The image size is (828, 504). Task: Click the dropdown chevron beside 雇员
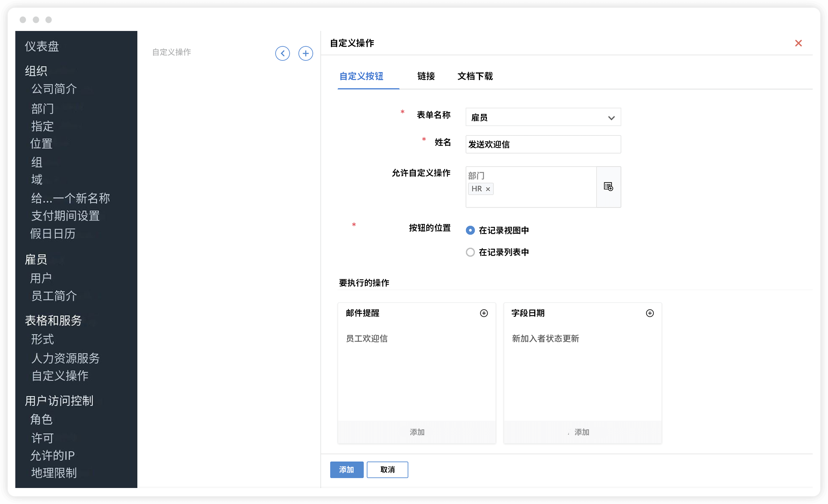(611, 118)
